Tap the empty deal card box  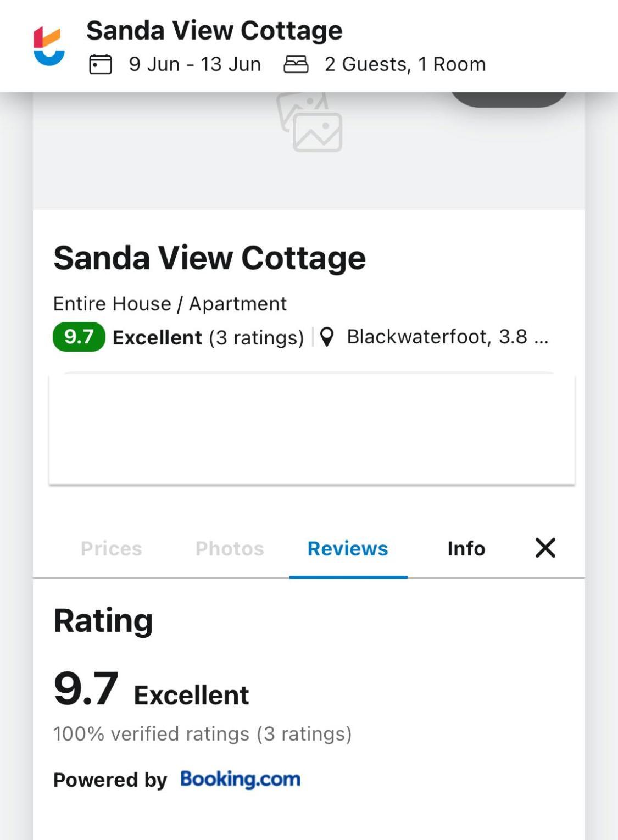click(312, 430)
